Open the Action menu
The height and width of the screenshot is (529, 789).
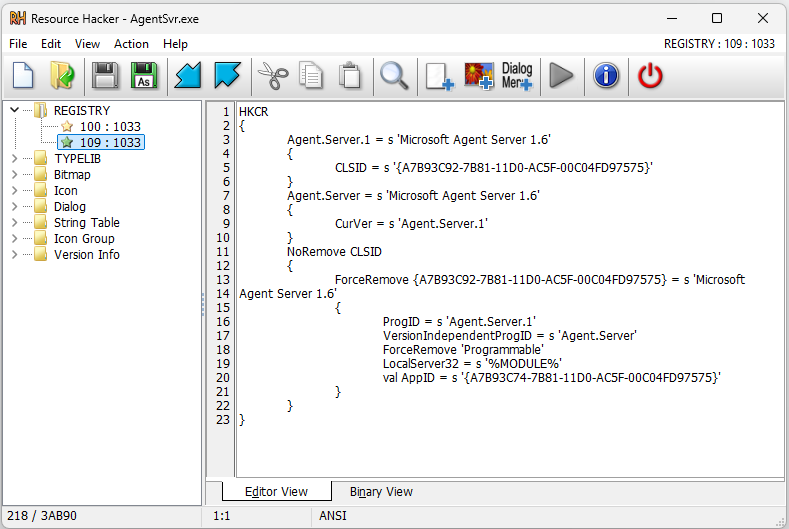tap(131, 44)
